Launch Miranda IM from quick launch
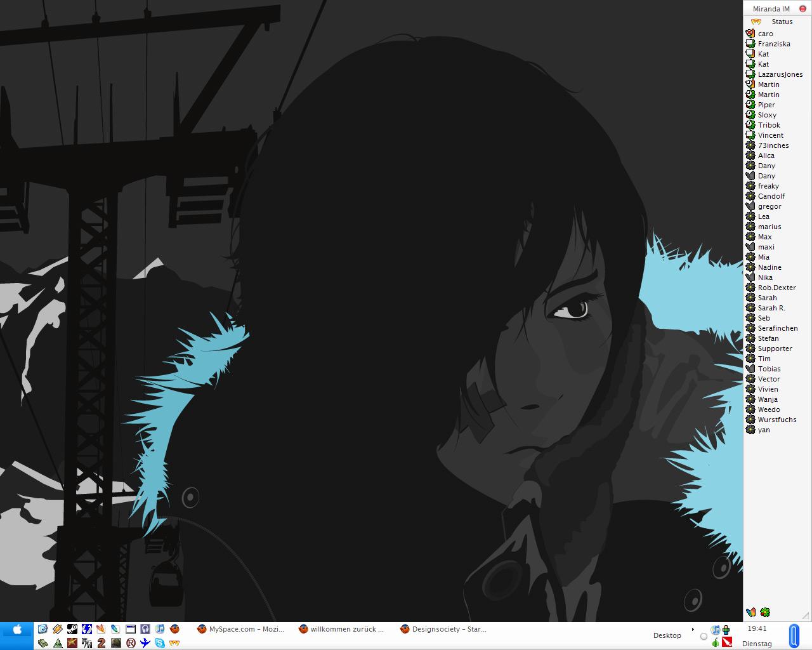 point(174,643)
